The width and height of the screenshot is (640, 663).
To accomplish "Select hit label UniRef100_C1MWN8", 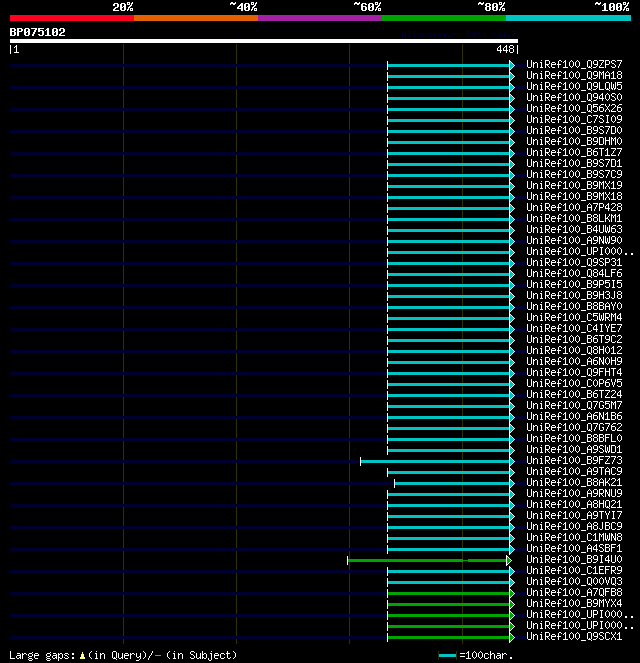I will (574, 537).
